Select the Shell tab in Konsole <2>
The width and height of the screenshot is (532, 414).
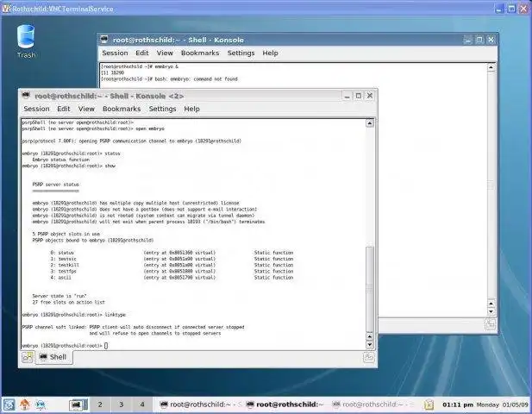[53, 357]
